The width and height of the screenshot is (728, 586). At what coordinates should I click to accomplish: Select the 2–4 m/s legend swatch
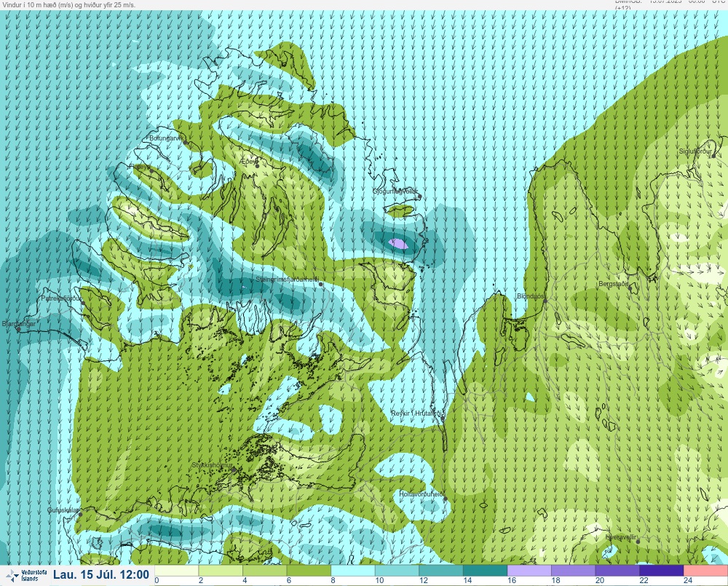(221, 570)
